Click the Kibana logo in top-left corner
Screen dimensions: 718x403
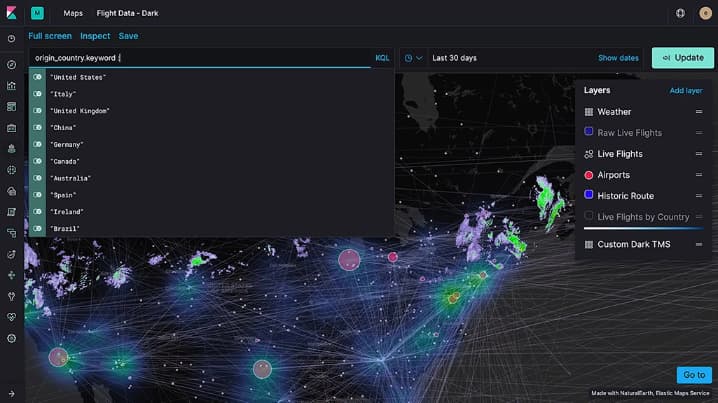(11, 13)
